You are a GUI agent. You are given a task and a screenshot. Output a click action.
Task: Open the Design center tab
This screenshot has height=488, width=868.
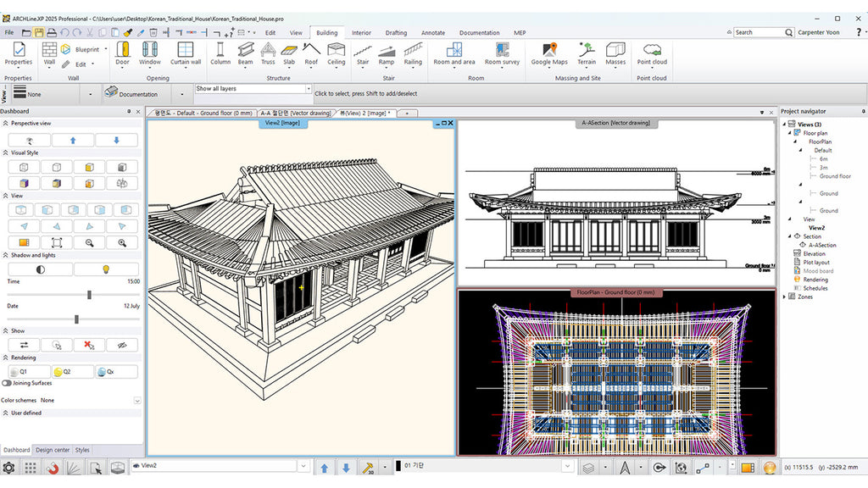[x=54, y=450]
